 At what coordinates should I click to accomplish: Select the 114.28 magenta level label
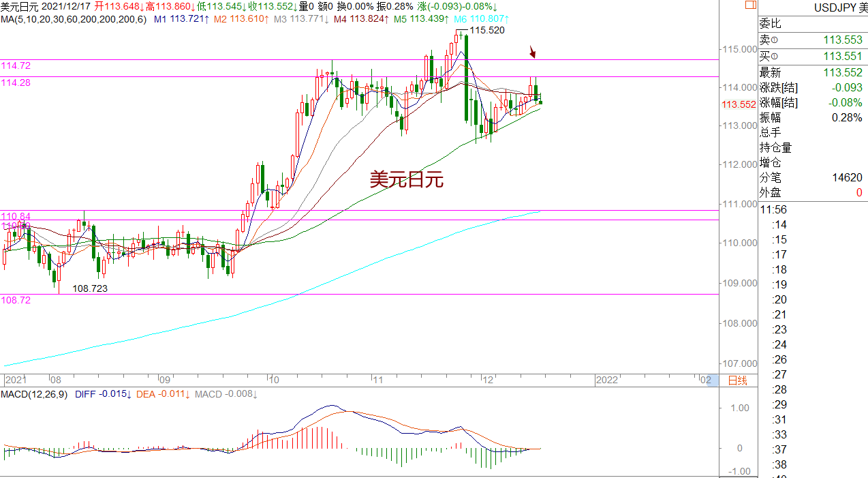[x=16, y=82]
